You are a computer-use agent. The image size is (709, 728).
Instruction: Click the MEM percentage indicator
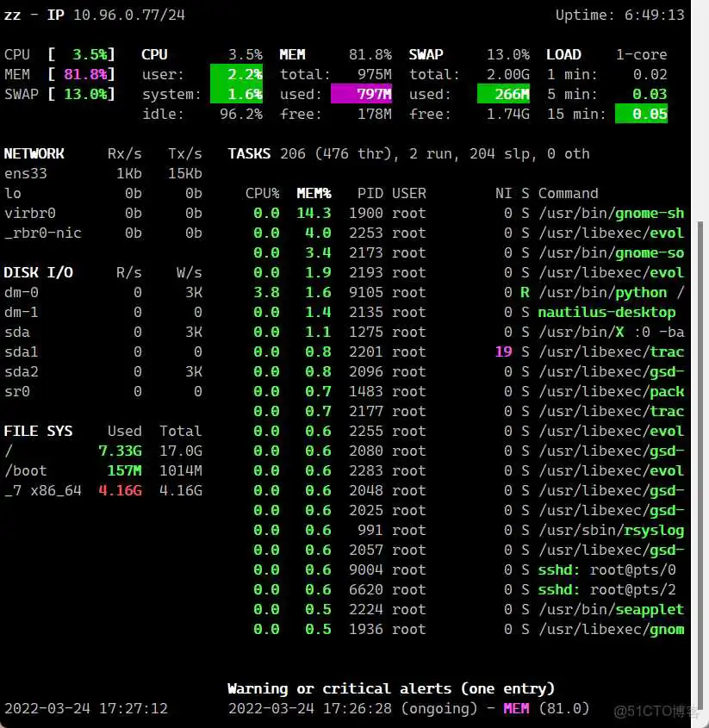71,74
